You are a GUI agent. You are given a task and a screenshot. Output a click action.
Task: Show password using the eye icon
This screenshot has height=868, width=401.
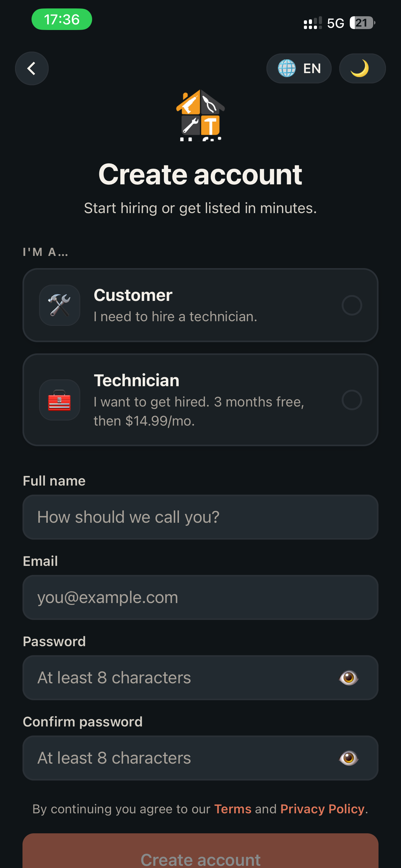click(x=349, y=678)
